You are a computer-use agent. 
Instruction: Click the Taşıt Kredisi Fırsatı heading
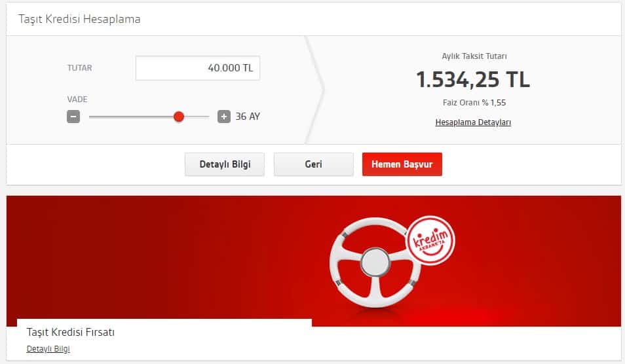click(70, 333)
